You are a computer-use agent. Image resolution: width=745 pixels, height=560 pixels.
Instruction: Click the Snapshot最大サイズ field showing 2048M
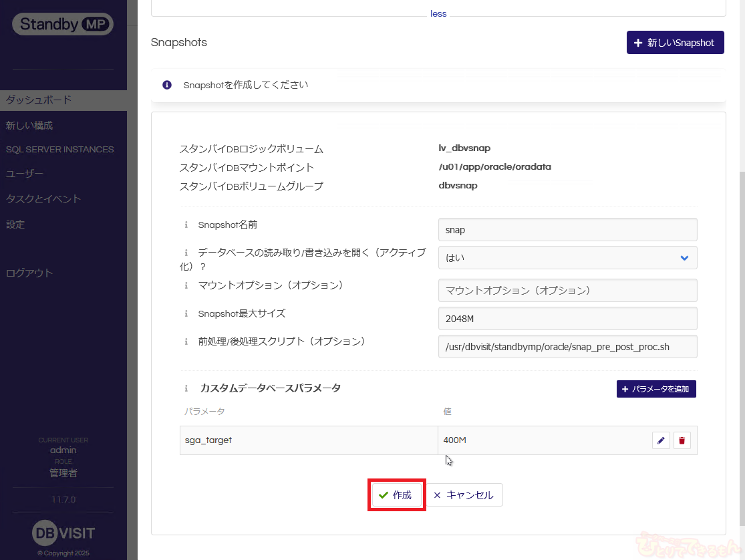pos(567,319)
